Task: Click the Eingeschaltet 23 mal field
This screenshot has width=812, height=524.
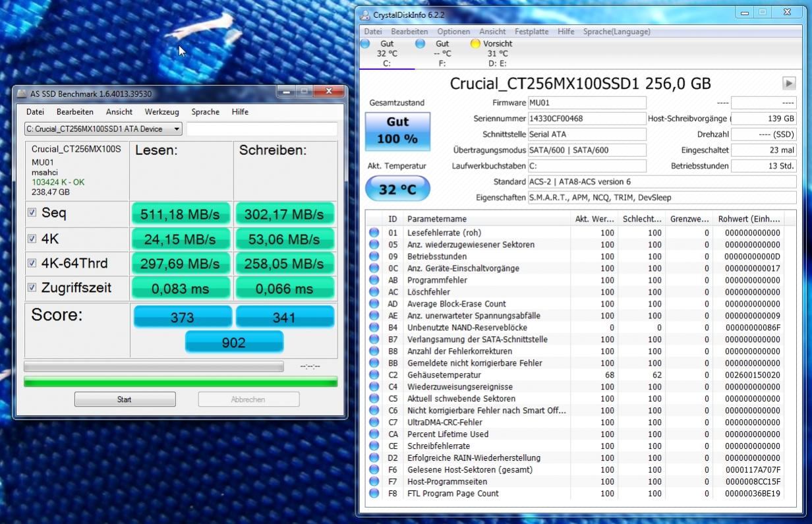Action: (763, 150)
